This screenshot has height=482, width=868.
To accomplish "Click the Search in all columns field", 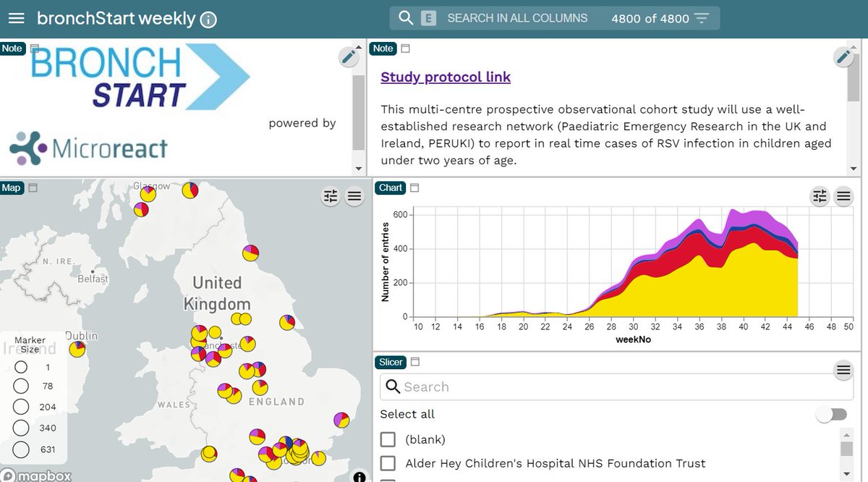I will (x=517, y=18).
